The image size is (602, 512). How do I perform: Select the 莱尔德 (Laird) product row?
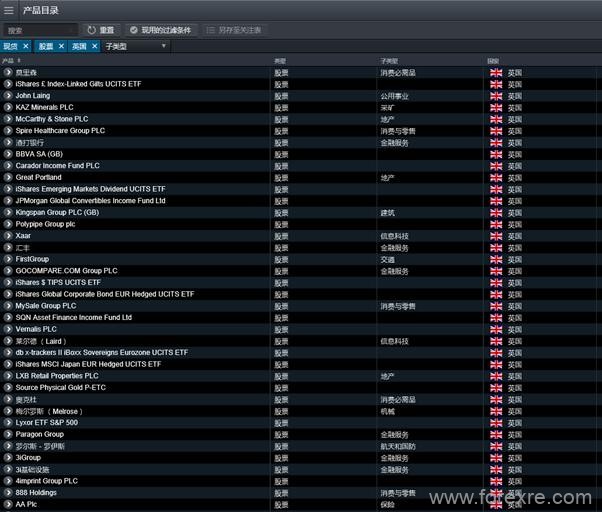point(41,341)
